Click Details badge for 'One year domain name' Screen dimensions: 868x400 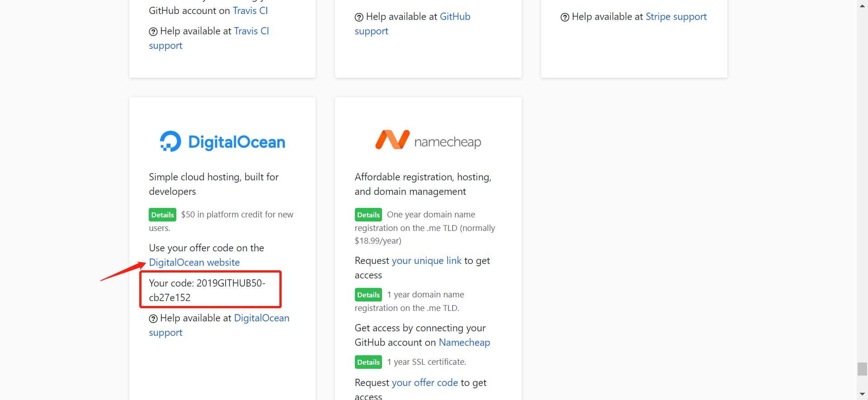click(x=368, y=215)
